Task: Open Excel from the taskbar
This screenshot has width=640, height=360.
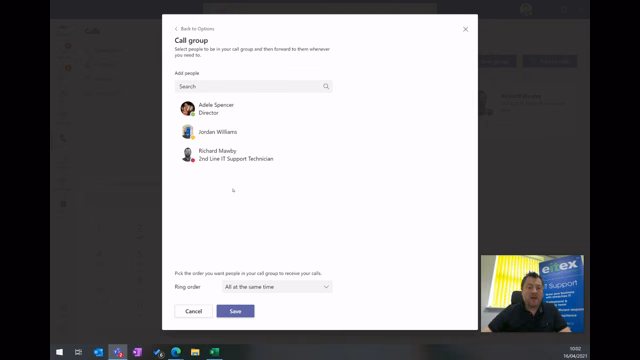Action: click(215, 352)
